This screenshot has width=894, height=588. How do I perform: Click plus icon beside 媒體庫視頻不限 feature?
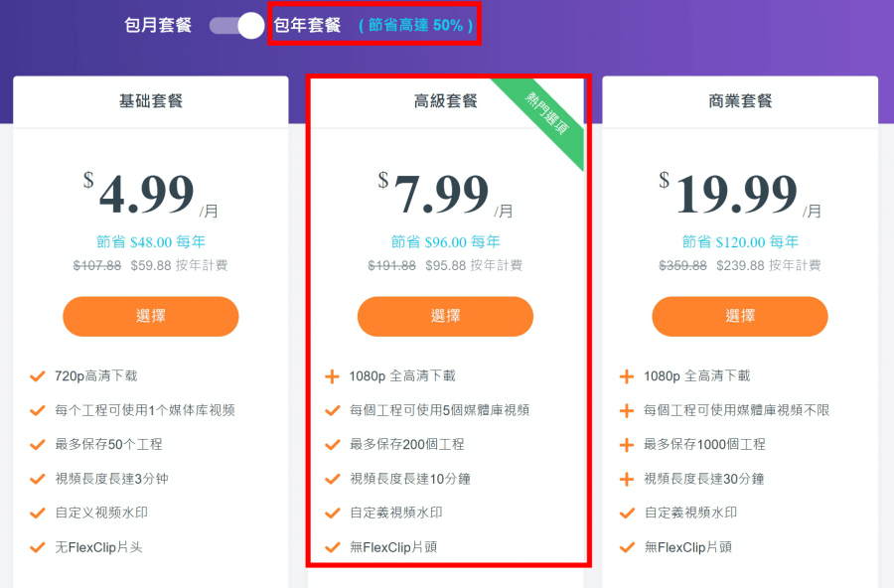click(627, 410)
